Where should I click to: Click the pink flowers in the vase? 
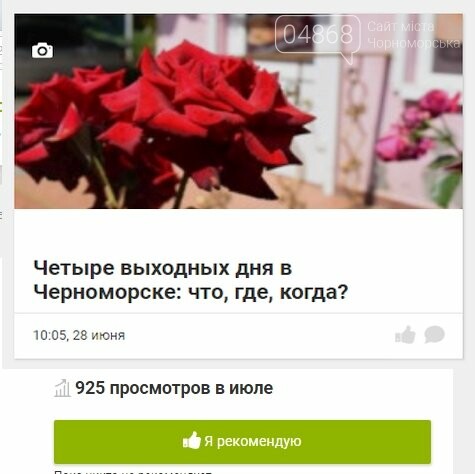420,127
